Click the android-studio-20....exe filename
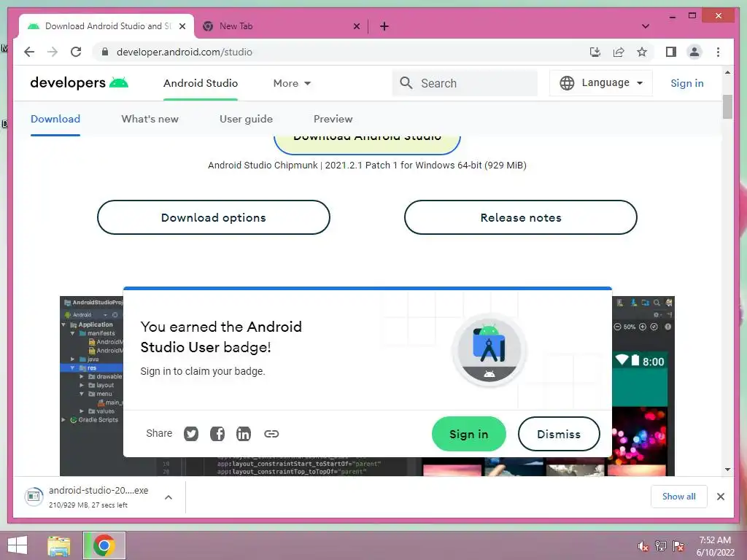747x560 pixels. click(98, 490)
